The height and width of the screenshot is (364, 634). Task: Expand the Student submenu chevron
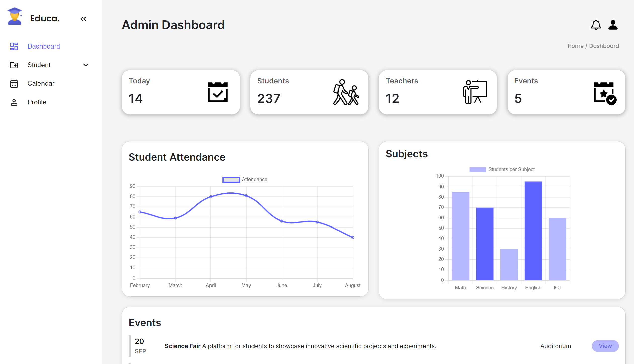86,65
